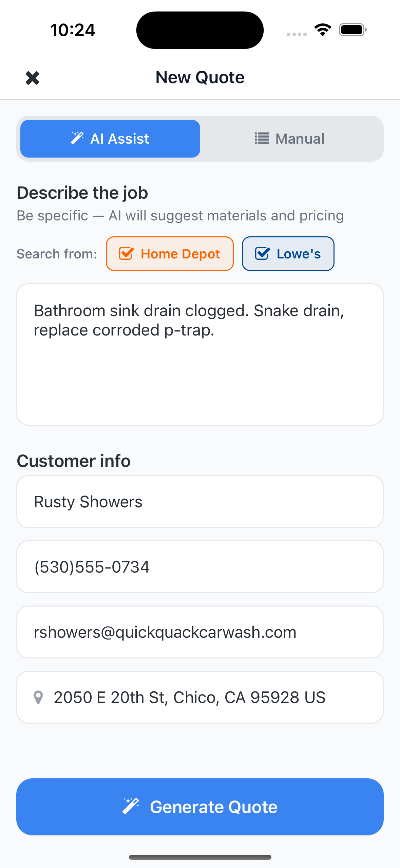Image resolution: width=400 pixels, height=868 pixels.
Task: Click the rshowers email address field
Action: (200, 632)
